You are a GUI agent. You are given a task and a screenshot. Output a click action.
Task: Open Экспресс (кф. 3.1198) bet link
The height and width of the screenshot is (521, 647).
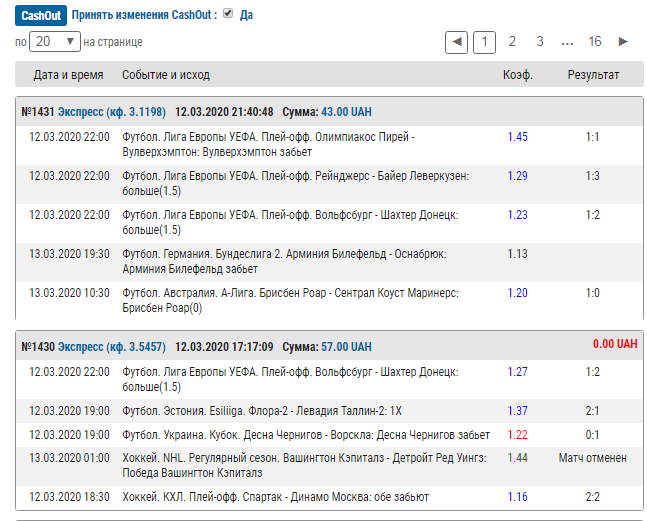(112, 112)
